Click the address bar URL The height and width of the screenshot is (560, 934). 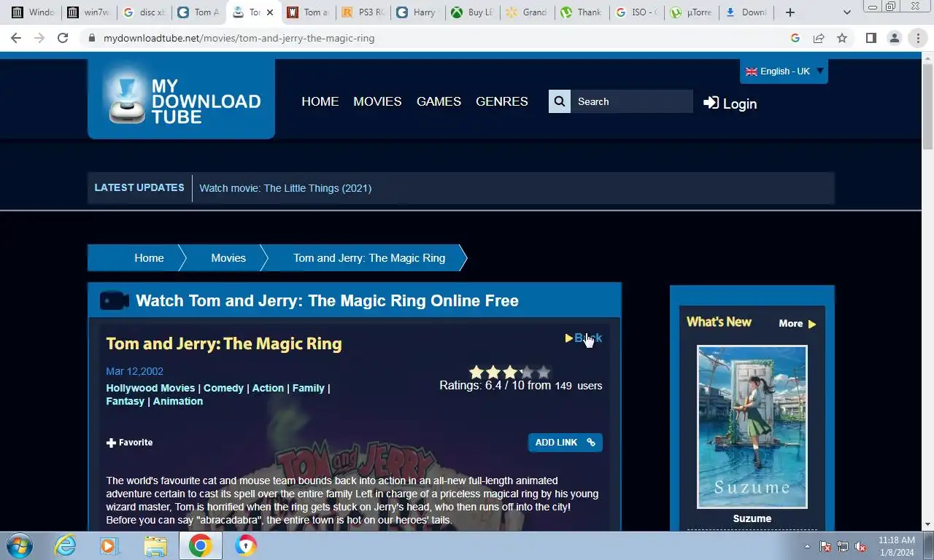click(239, 38)
